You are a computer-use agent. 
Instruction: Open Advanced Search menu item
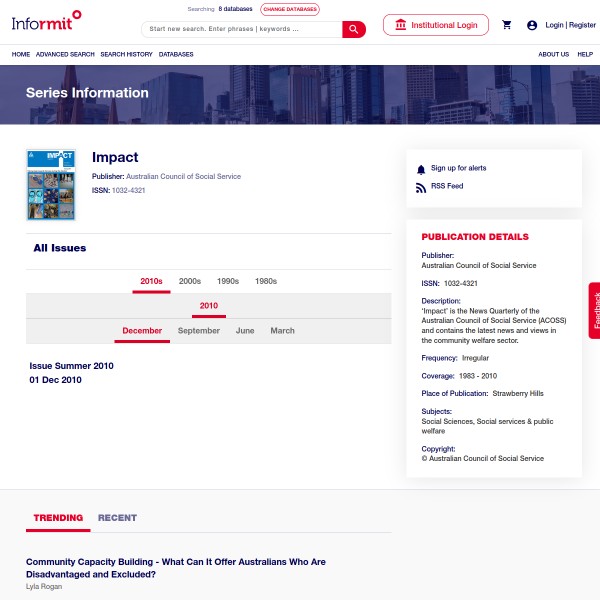[65, 54]
